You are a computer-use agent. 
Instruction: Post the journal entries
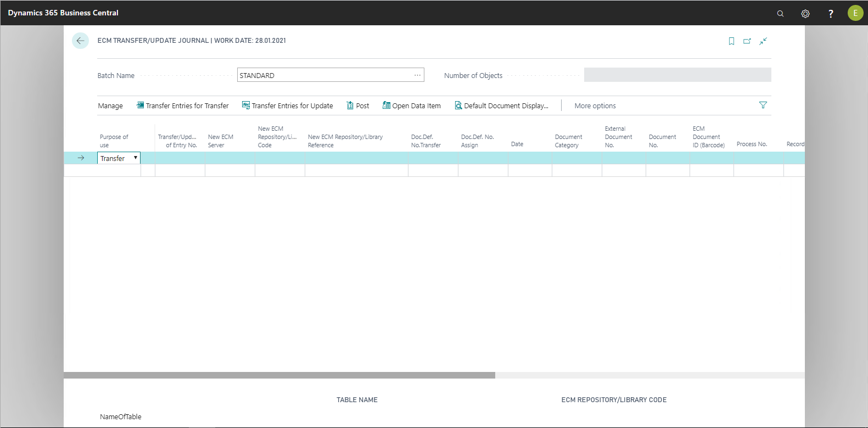tap(358, 106)
